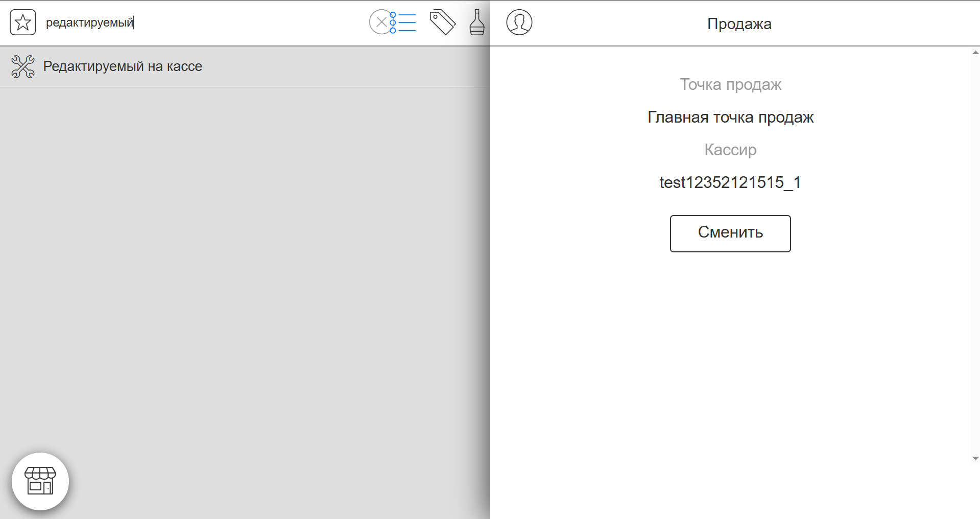The width and height of the screenshot is (980, 519).
Task: Select product 'Редактируемый на кассе'
Action: coord(245,66)
